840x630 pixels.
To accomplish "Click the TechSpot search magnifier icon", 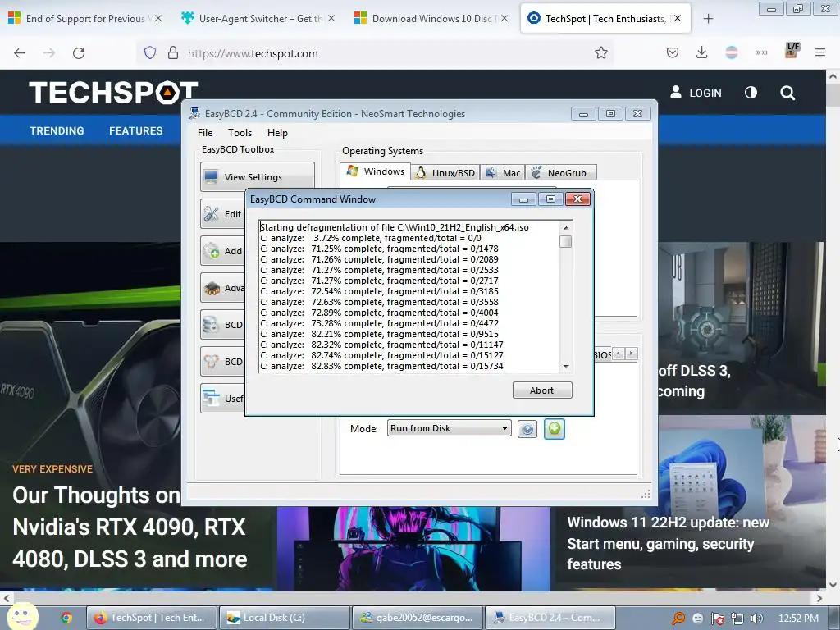I will [787, 93].
